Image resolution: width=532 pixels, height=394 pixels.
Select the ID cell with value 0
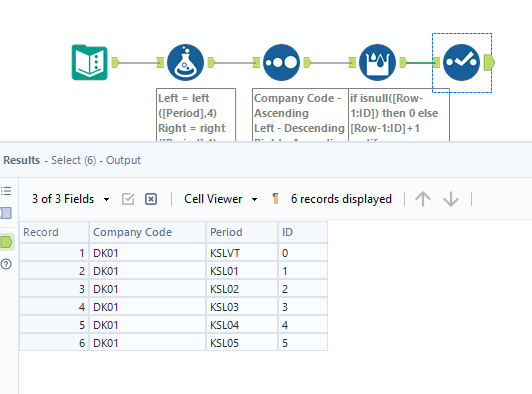click(303, 253)
